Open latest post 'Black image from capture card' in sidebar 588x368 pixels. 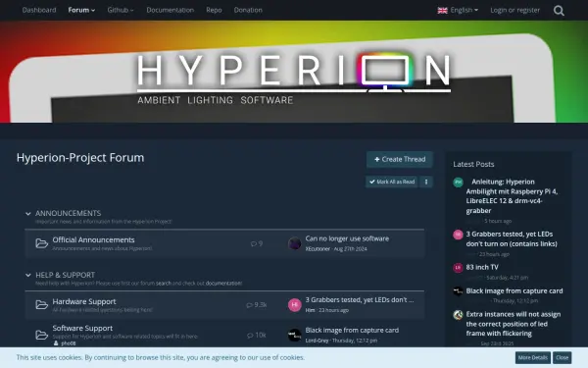514,291
